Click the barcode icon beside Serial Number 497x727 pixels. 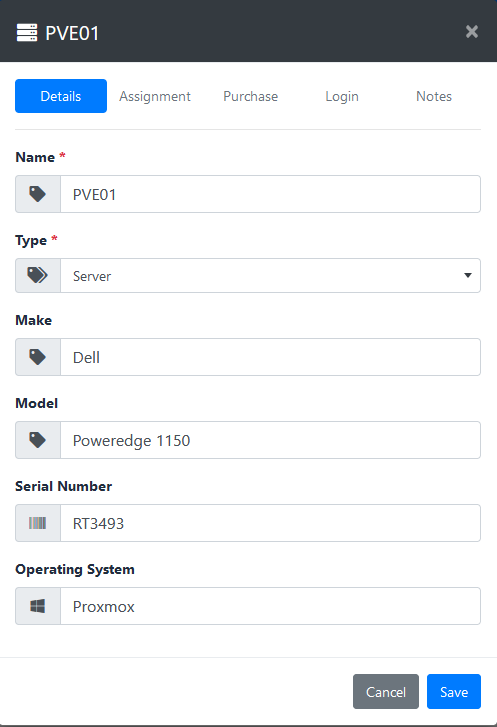click(38, 523)
